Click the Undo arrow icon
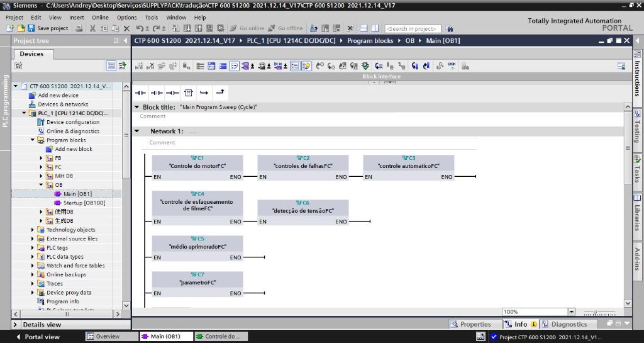 coord(140,28)
